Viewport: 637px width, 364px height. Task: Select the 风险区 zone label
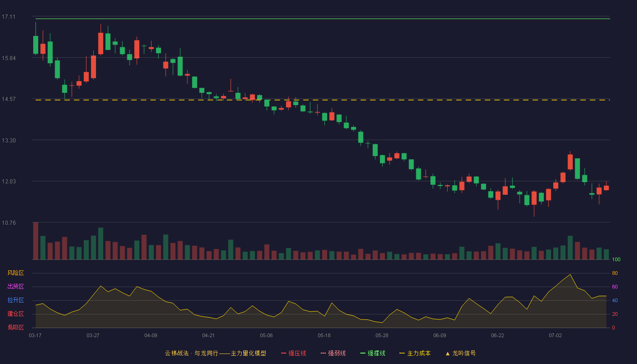click(15, 273)
